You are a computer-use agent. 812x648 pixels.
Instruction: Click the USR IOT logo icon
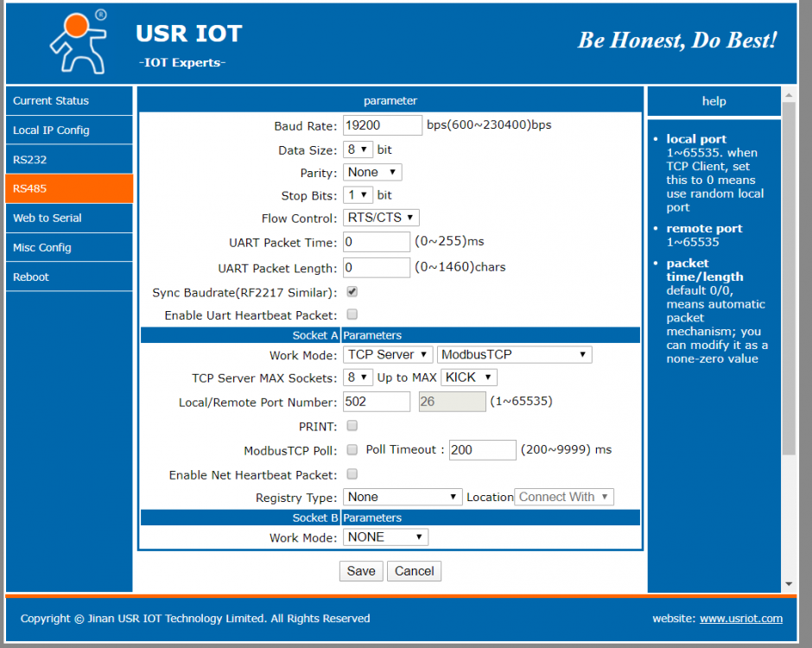tap(76, 41)
